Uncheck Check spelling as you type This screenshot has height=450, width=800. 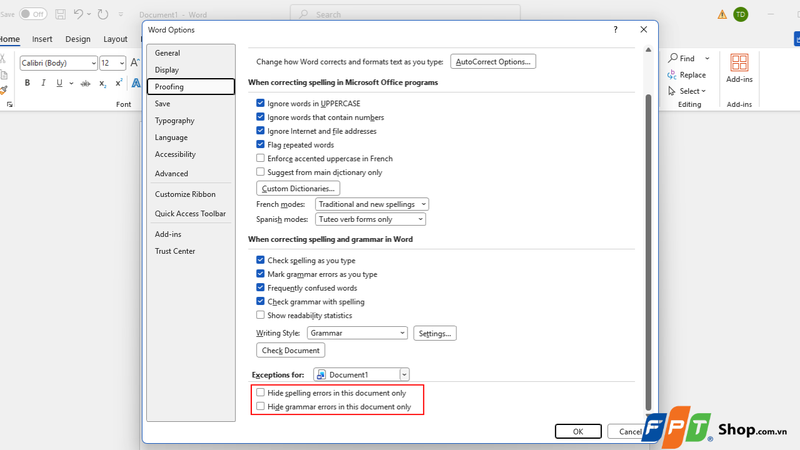[x=260, y=260]
